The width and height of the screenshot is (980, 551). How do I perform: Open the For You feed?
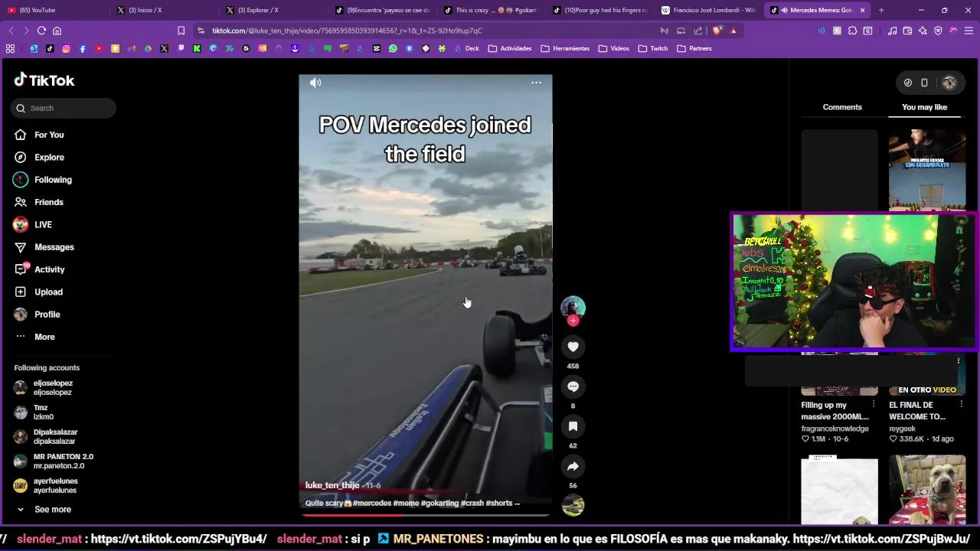38,135
